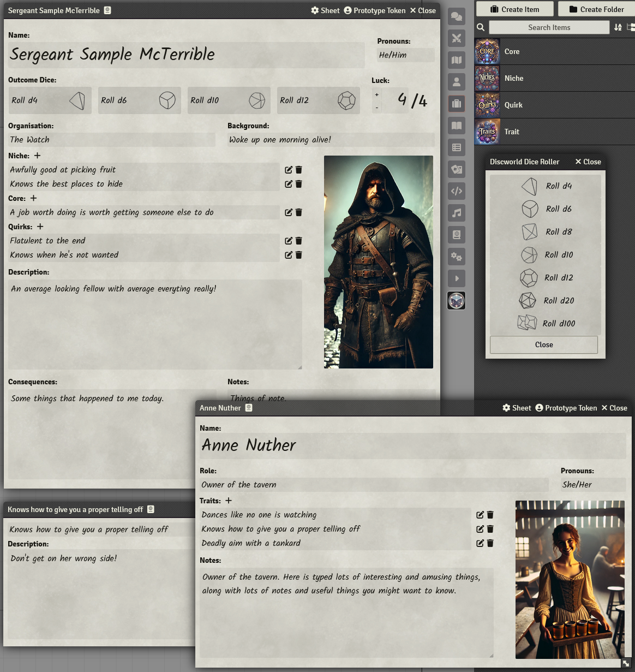Image resolution: width=635 pixels, height=672 pixels.
Task: Open the Scenes map sidebar tab
Action: [x=457, y=60]
